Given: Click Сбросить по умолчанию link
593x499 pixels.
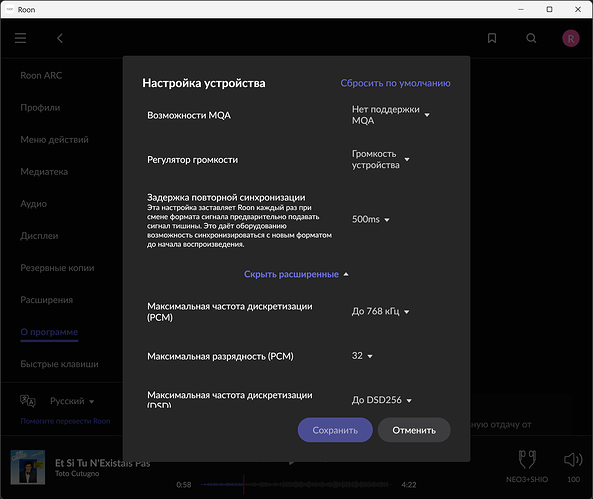Looking at the screenshot, I should click(395, 83).
